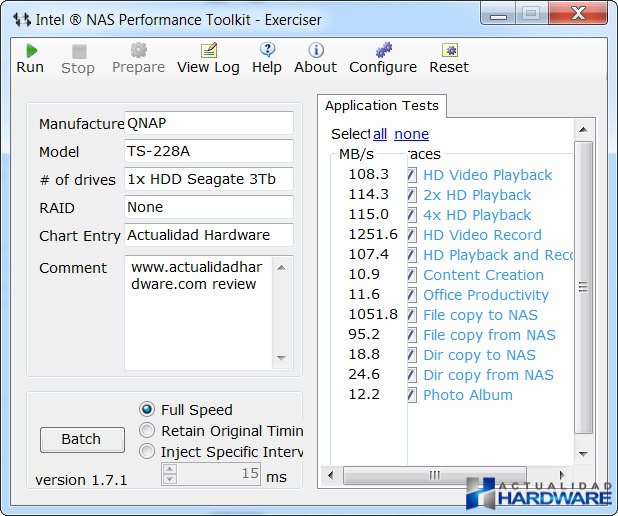Select Retain Original Timing option
Screen dimensions: 618x516
click(147, 431)
